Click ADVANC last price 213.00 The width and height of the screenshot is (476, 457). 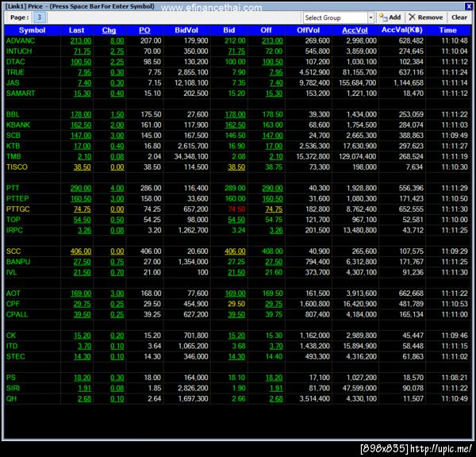coord(81,40)
